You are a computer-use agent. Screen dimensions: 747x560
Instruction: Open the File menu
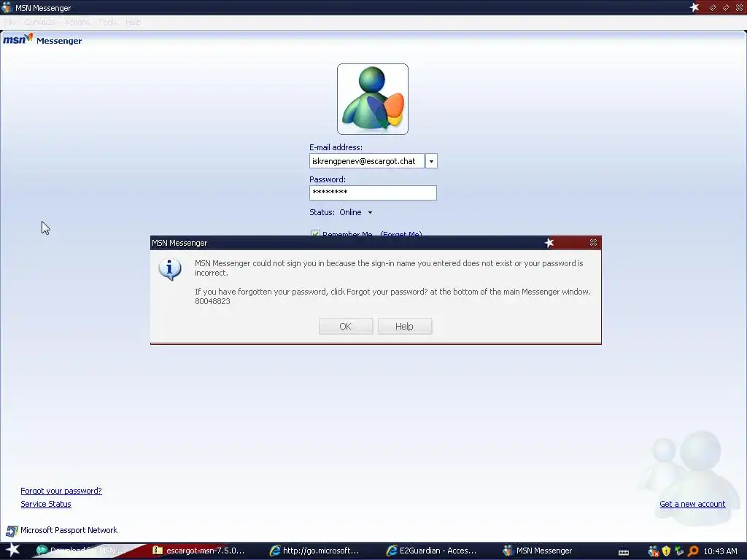(x=10, y=22)
